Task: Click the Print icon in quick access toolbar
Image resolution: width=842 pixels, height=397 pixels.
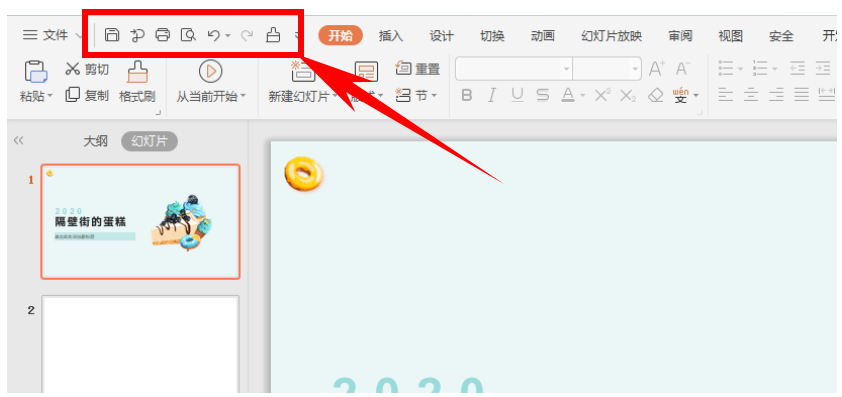Action: click(163, 35)
